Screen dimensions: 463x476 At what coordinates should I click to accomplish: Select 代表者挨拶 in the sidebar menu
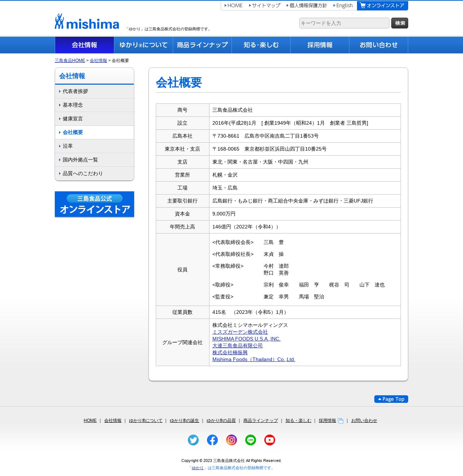pos(94,92)
